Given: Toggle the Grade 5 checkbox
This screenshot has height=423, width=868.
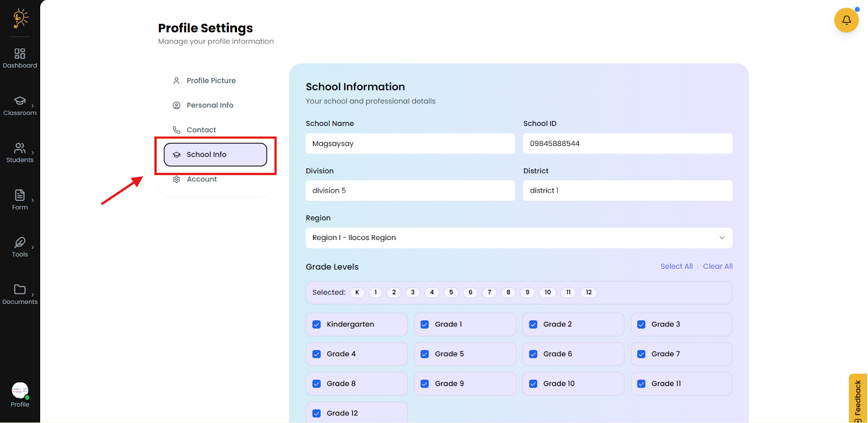Looking at the screenshot, I should pos(425,354).
